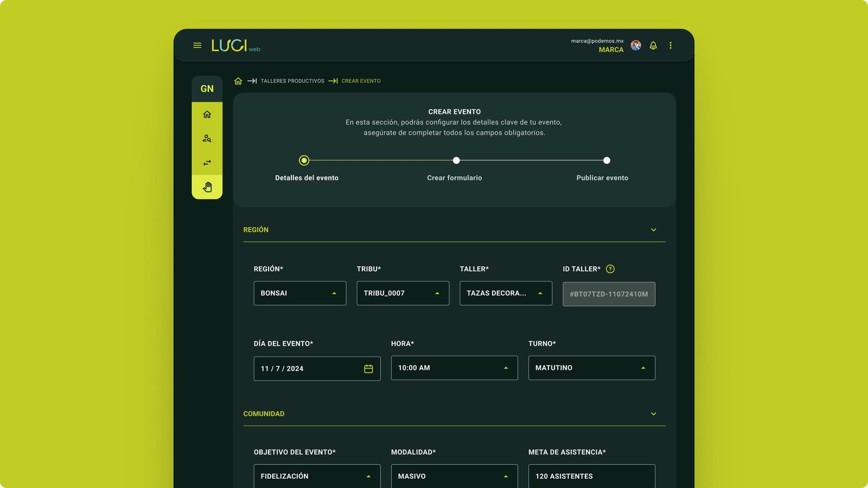
Task: Open the Objetivo del evento dropdown
Action: pos(317,476)
